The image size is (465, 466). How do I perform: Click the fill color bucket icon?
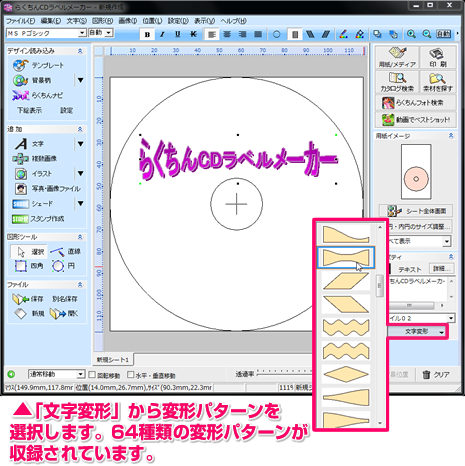(x=359, y=34)
